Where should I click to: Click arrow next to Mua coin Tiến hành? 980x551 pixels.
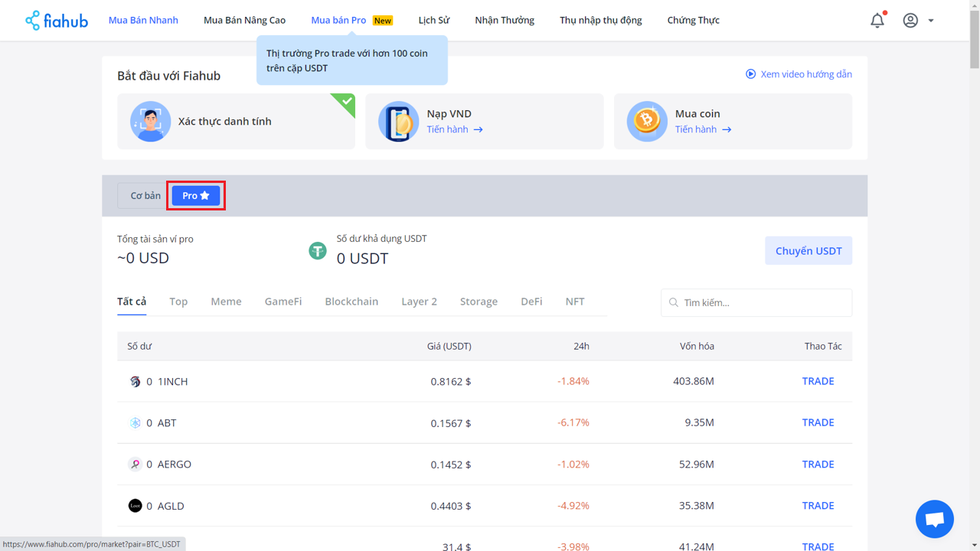coord(727,130)
